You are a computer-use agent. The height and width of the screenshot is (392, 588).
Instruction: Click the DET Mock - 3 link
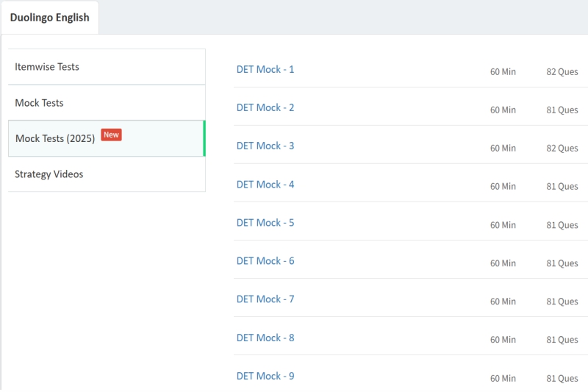pos(265,146)
